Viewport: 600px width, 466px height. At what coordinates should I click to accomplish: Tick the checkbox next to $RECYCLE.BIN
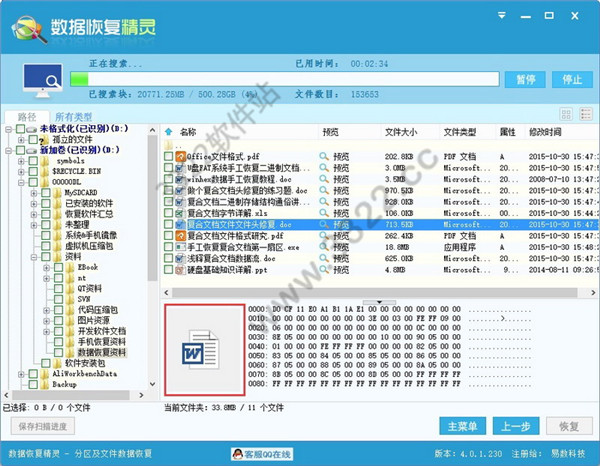click(x=33, y=171)
